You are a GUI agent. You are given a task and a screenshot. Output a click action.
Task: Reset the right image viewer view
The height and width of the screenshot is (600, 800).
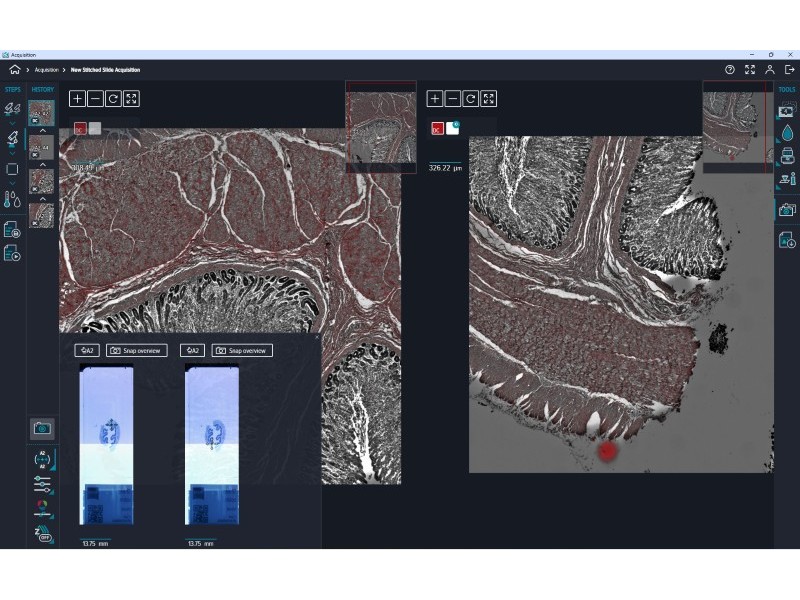[x=471, y=98]
